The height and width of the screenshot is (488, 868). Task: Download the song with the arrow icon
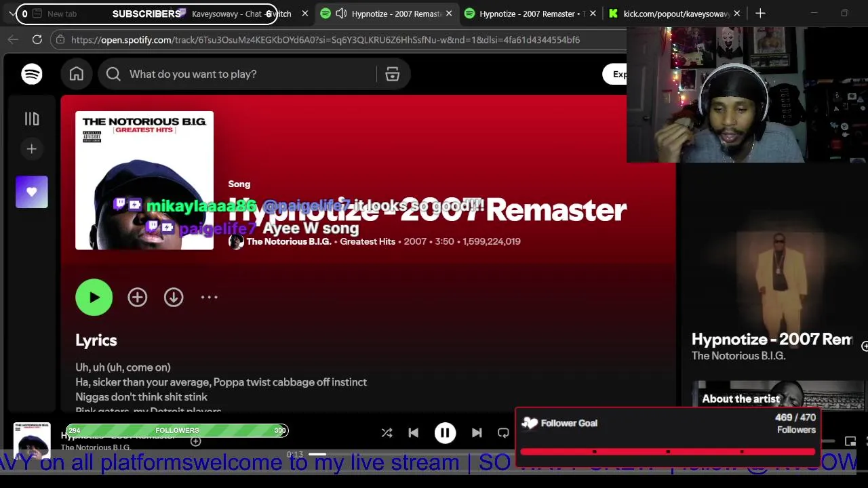(174, 297)
